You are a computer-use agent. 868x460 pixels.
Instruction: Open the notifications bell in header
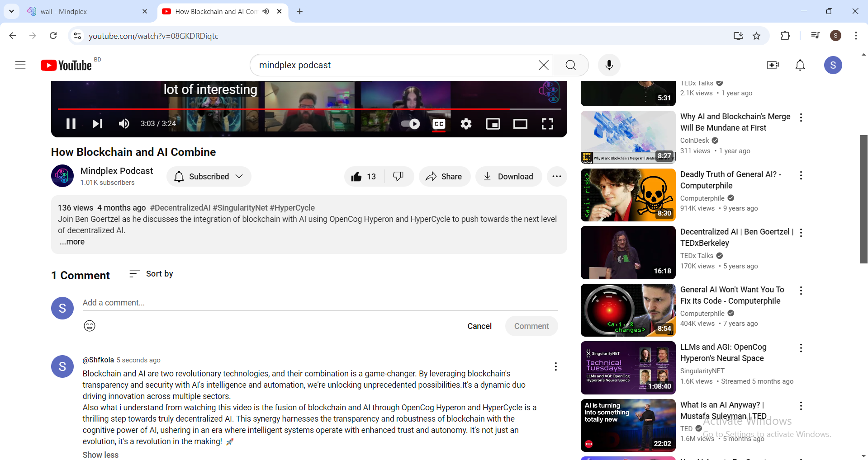pos(800,65)
